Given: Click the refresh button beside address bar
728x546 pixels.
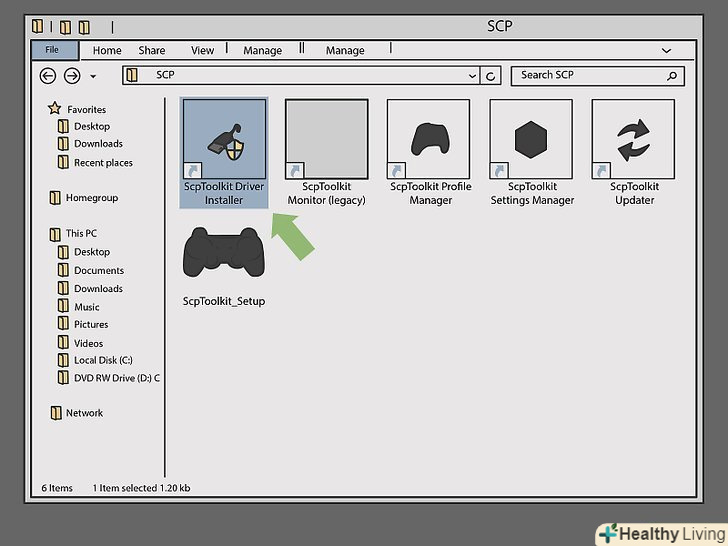Looking at the screenshot, I should coord(490,76).
